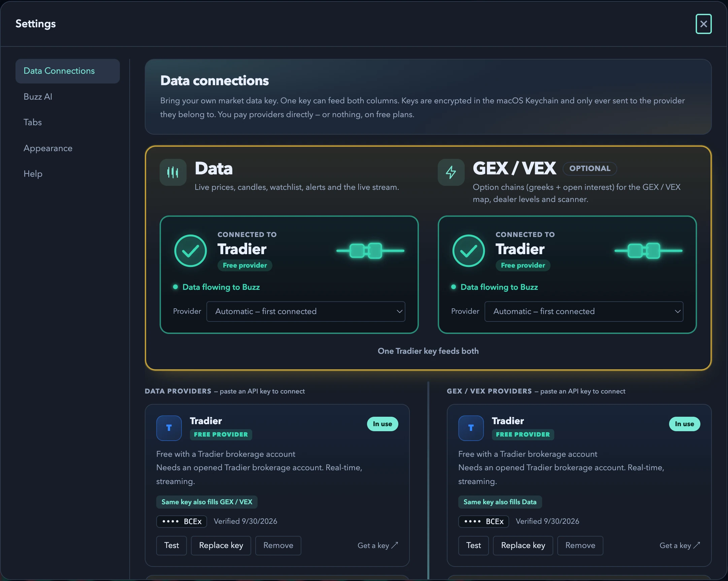Click the Data candlestick column icon
This screenshot has width=728, height=581.
(x=173, y=172)
